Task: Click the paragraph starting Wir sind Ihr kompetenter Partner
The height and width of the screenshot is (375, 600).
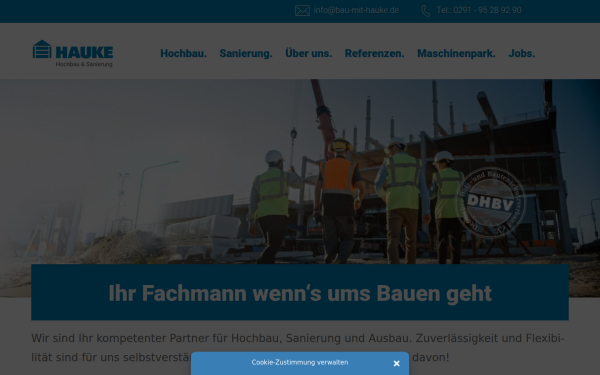Action: tap(298, 348)
